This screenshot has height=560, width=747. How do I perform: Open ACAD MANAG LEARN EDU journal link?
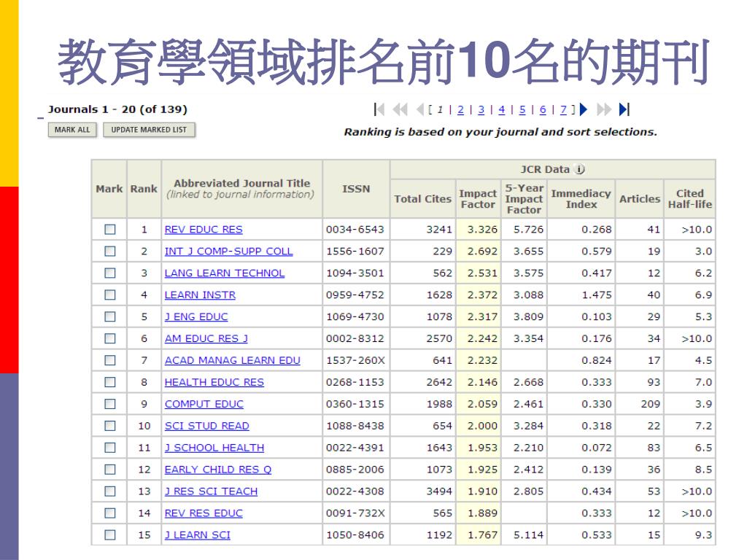pyautogui.click(x=233, y=360)
